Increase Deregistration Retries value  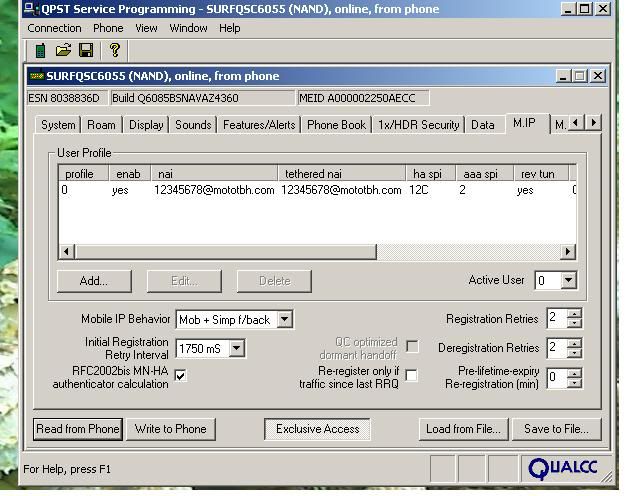[574, 343]
